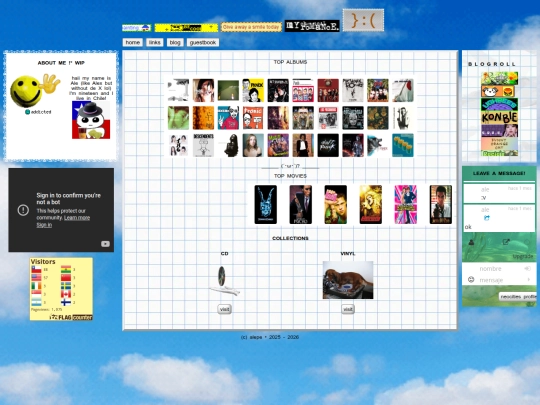Open the orange gradient blogroll button

[x=499, y=144]
